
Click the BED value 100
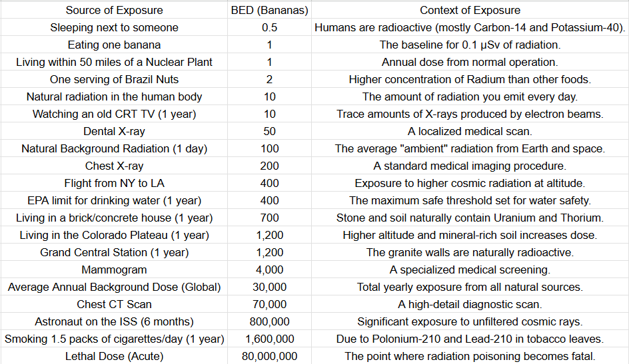(270, 148)
